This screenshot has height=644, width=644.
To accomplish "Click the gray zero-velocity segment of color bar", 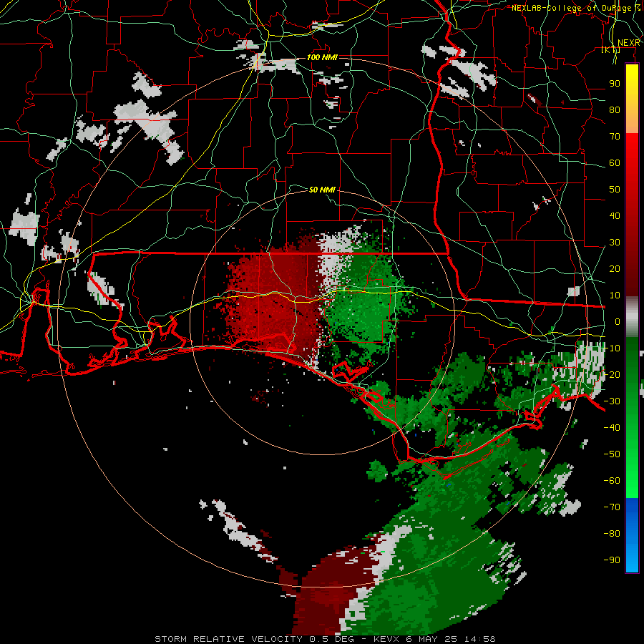I will click(632, 316).
